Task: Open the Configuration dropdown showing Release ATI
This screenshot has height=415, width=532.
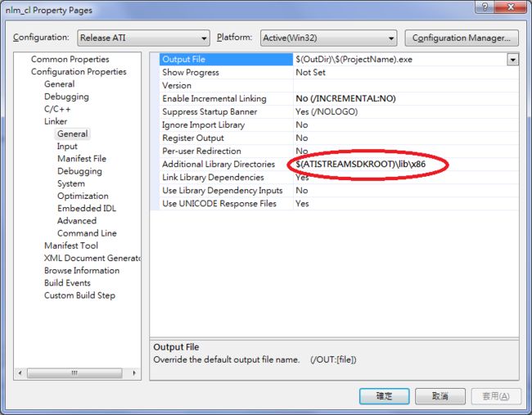Action: [x=143, y=38]
